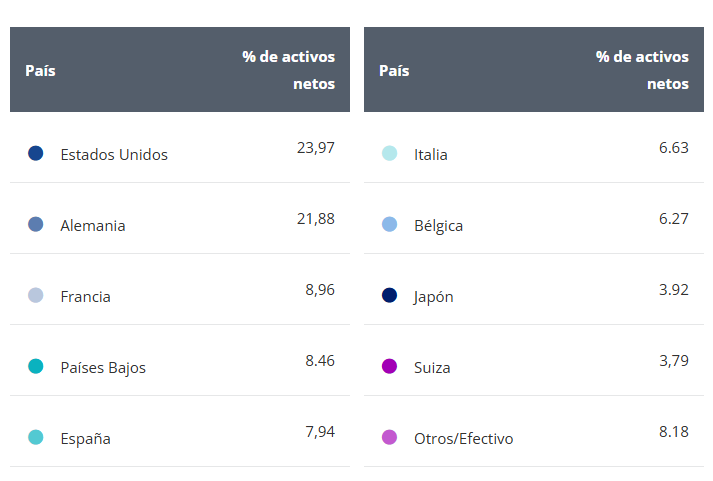Image resolution: width=713 pixels, height=481 pixels.
Task: Click the Francia light grey-blue dot
Action: pos(36,296)
